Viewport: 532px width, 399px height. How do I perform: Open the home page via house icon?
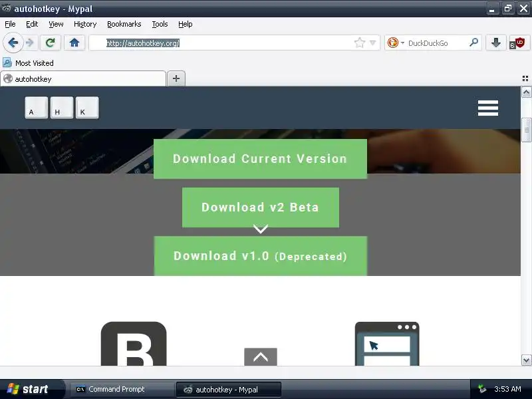point(74,43)
